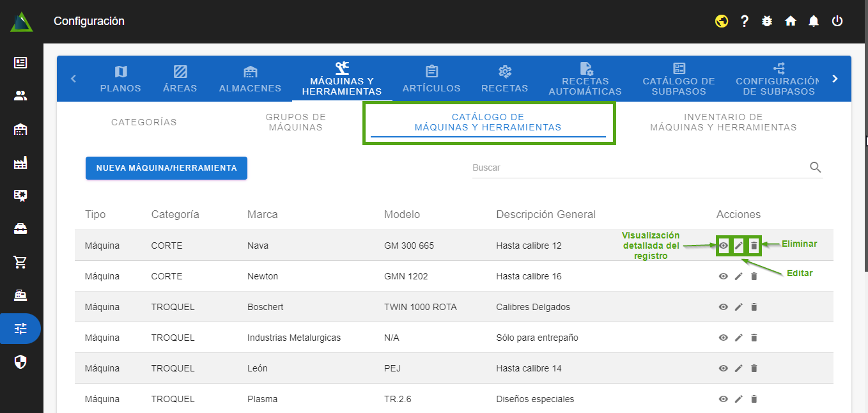Viewport: 868px width, 413px height.
Task: Click the shield security sidebar icon
Action: point(20,362)
